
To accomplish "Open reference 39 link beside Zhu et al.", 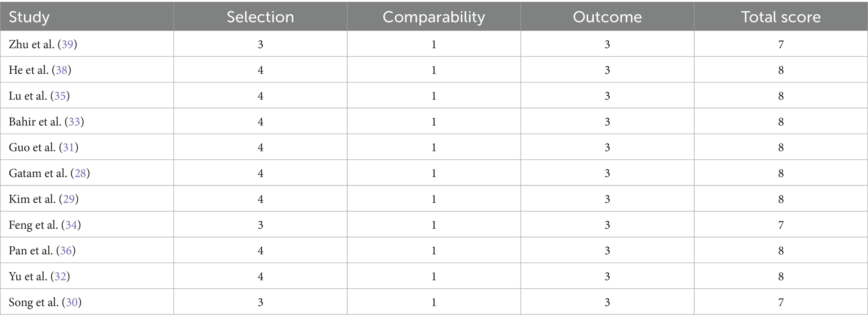I will pyautogui.click(x=68, y=44).
